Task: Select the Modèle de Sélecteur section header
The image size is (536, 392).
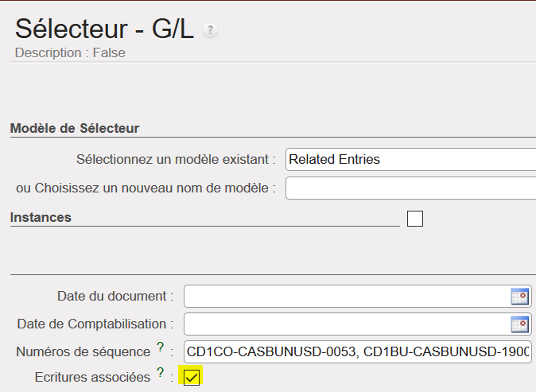Action: (x=75, y=128)
